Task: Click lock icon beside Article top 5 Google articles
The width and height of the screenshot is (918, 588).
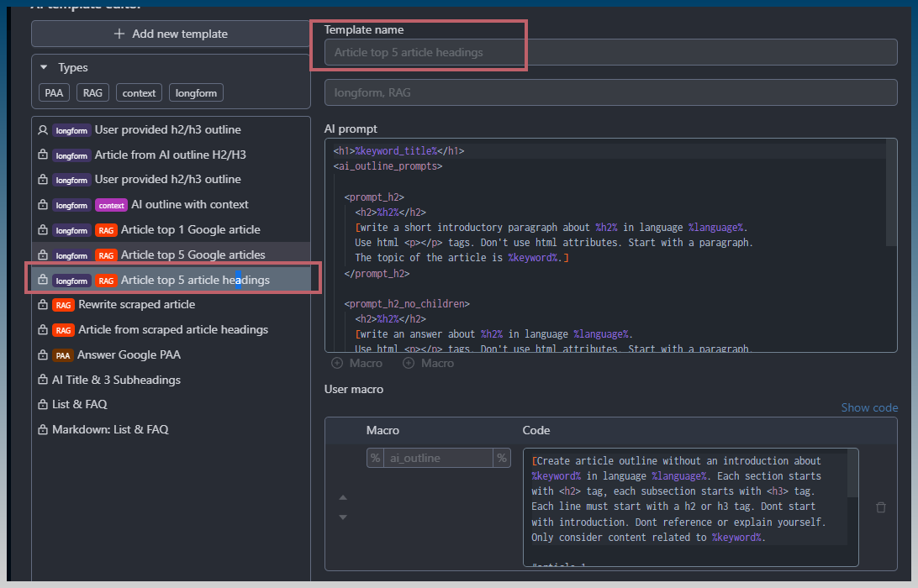Action: click(43, 255)
